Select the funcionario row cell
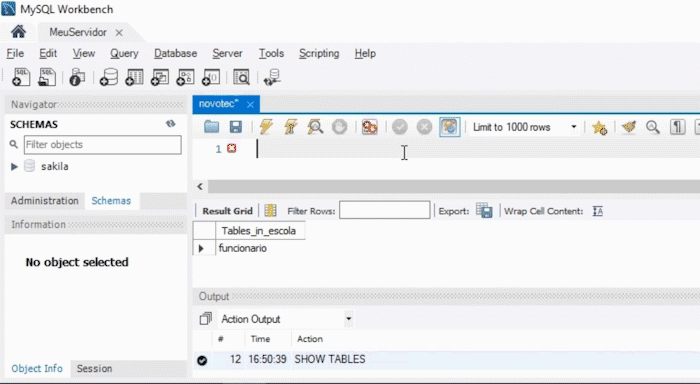The width and height of the screenshot is (700, 384). 243,248
